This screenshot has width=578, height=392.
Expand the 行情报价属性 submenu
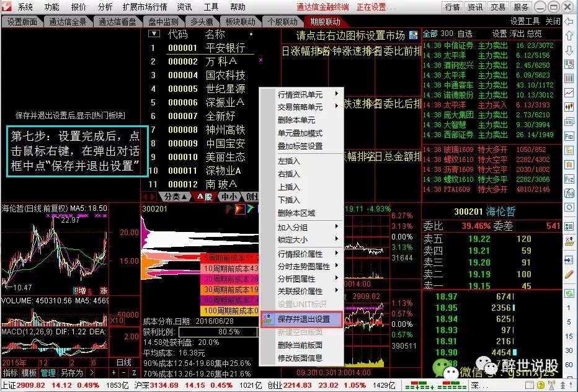(301, 254)
